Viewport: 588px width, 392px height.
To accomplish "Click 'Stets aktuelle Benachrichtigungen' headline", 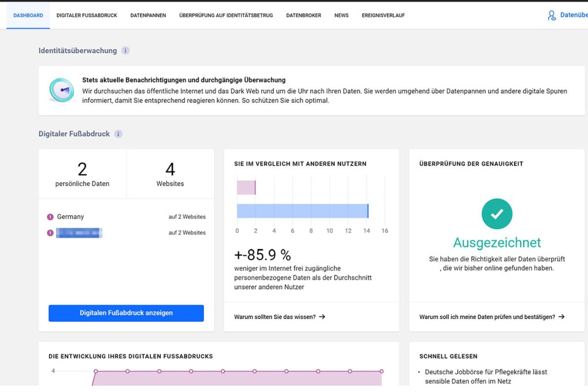I will click(x=184, y=80).
